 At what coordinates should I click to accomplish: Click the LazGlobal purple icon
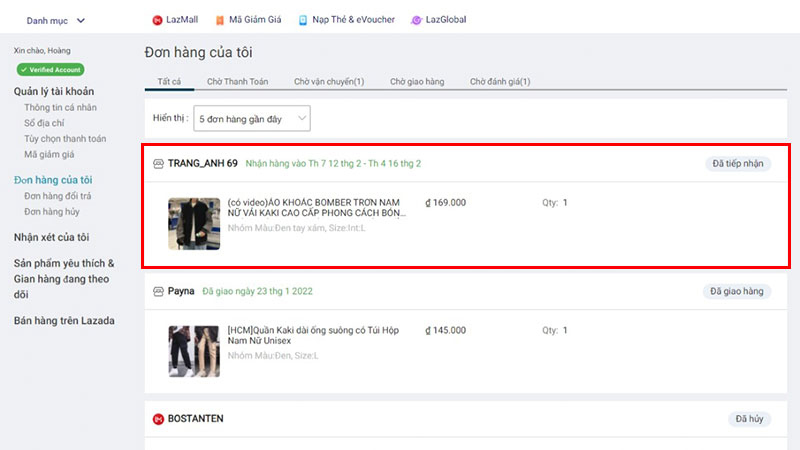tap(416, 20)
